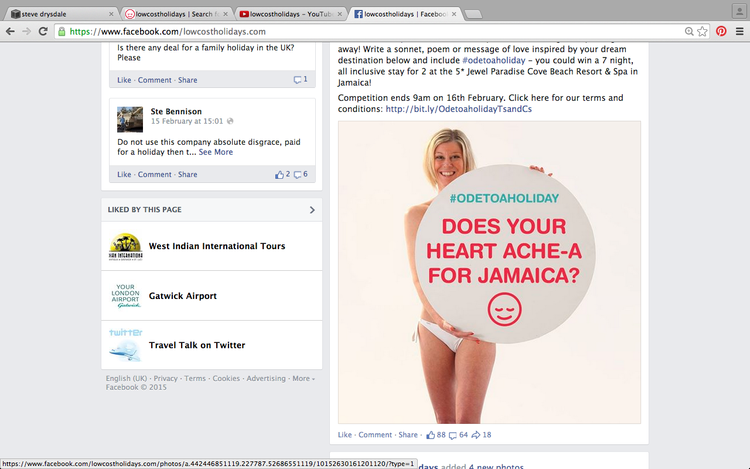Click the green padlock in the address bar

pyautogui.click(x=62, y=32)
